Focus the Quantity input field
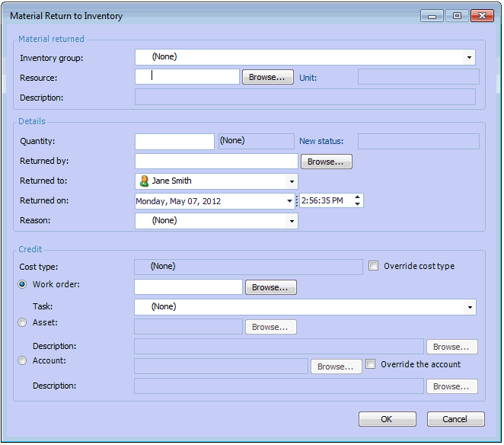Viewport: 504px width, 445px height. click(x=174, y=142)
